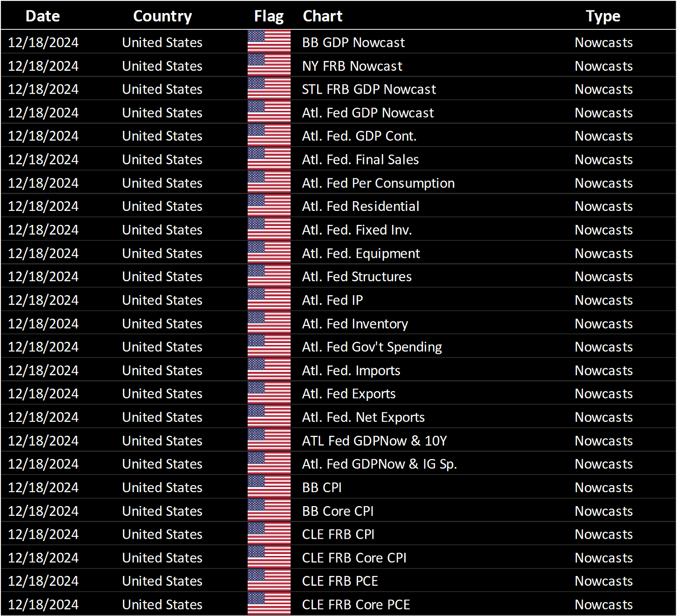
Task: Select CLE FRB Core CPI chart name
Action: pyautogui.click(x=354, y=558)
